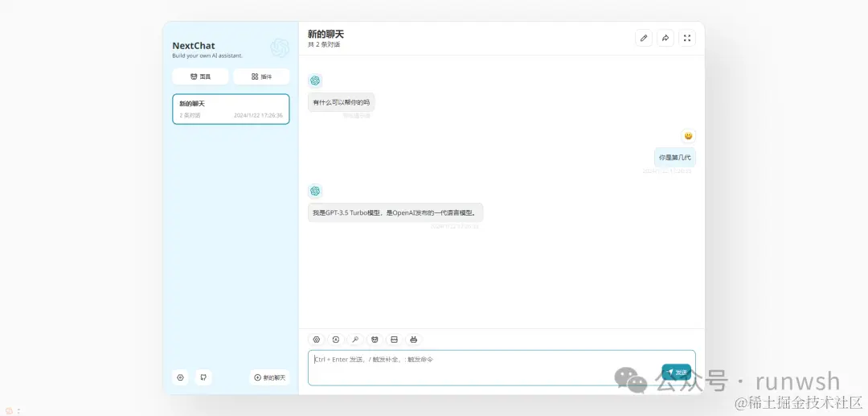868x416 pixels.
Task: Share the conversation using arrow icon
Action: tap(665, 38)
